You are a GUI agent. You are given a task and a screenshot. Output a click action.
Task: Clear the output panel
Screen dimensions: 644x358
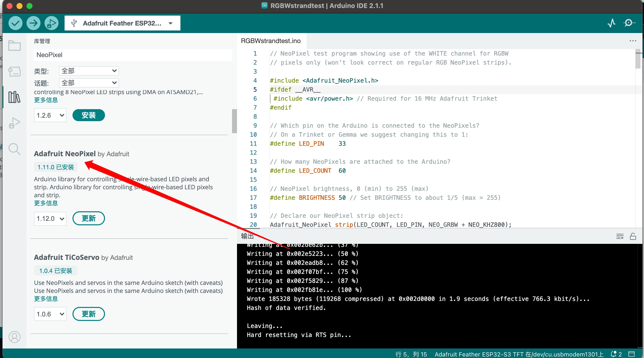[x=620, y=236]
